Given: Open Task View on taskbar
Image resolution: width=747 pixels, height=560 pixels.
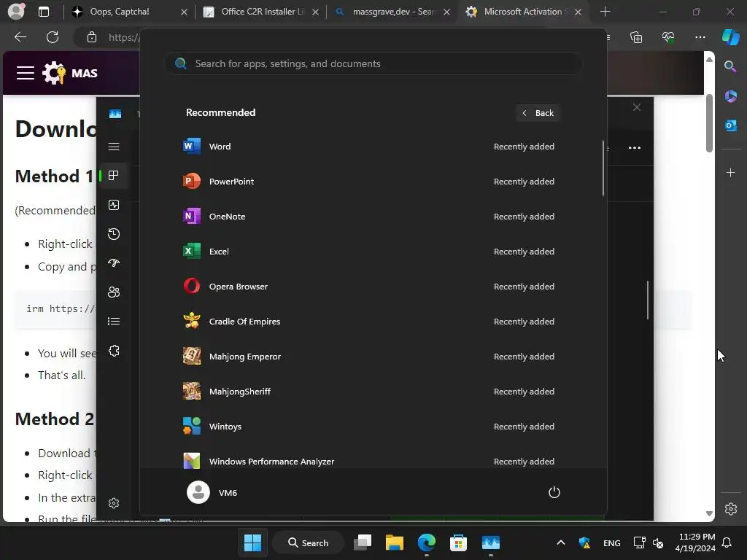Looking at the screenshot, I should tap(363, 542).
